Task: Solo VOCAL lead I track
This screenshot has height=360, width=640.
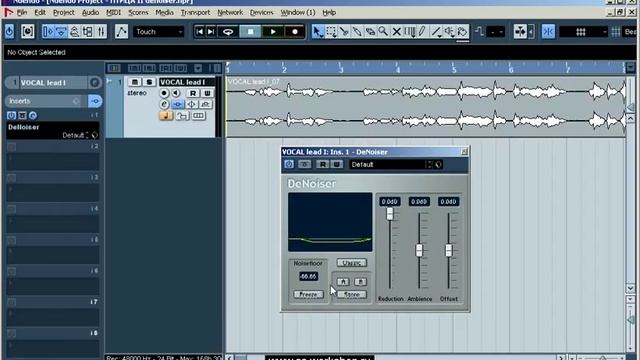Action: click(149, 82)
